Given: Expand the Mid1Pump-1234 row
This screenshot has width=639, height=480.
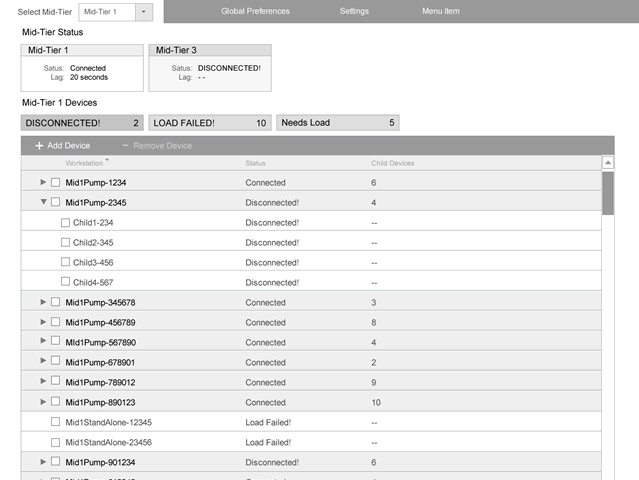Looking at the screenshot, I should (43, 183).
